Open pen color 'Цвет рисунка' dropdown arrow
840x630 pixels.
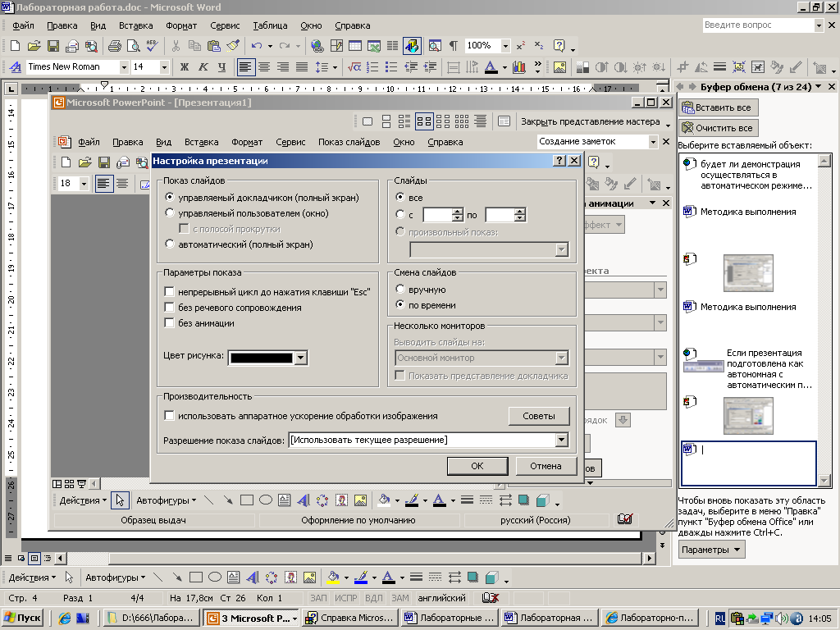[x=301, y=358]
